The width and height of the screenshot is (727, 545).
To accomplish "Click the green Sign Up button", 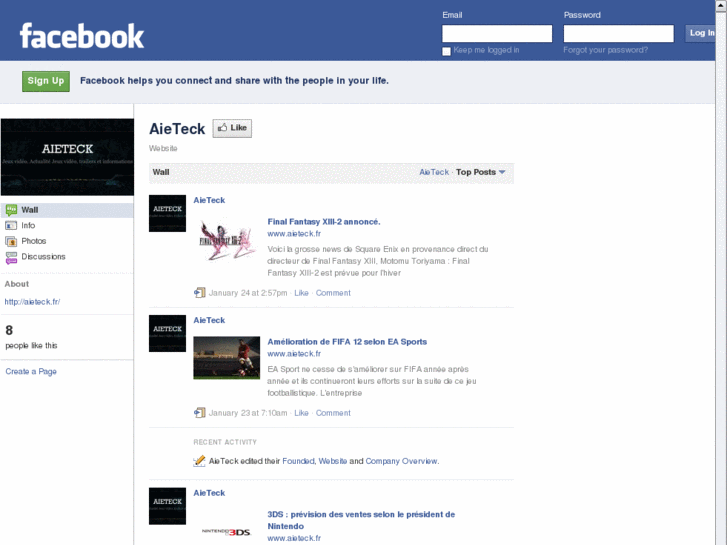I will tap(46, 81).
